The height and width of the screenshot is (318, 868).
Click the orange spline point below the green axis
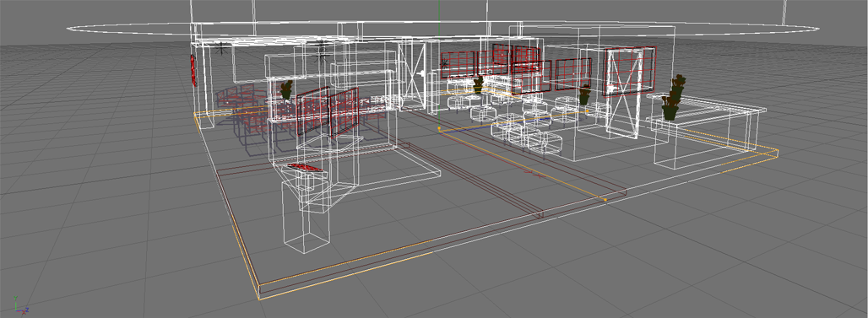click(439, 128)
